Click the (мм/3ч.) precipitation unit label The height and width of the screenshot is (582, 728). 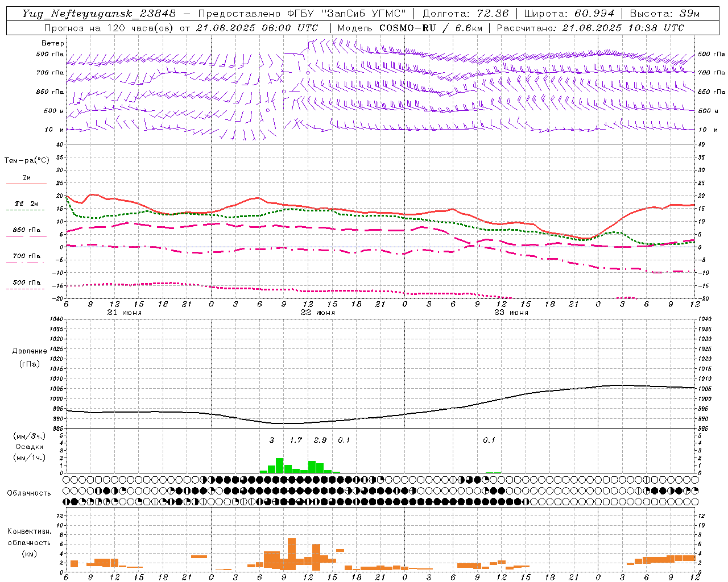[x=30, y=436]
